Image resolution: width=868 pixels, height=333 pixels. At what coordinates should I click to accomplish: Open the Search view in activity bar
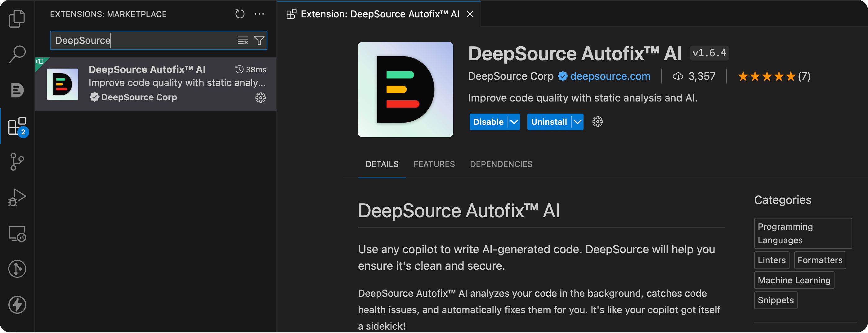tap(17, 54)
